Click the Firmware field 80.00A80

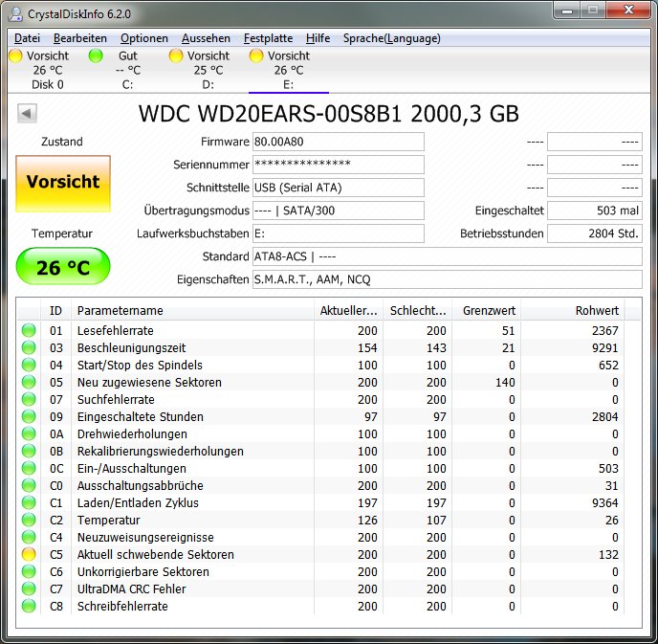coord(339,142)
